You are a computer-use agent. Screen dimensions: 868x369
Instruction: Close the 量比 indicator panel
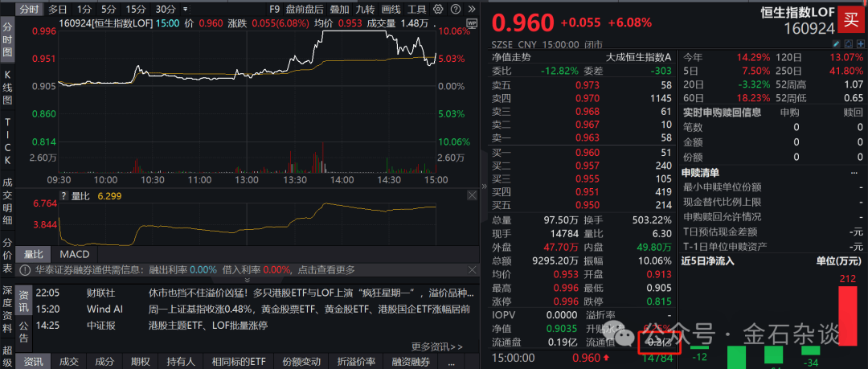pyautogui.click(x=472, y=195)
